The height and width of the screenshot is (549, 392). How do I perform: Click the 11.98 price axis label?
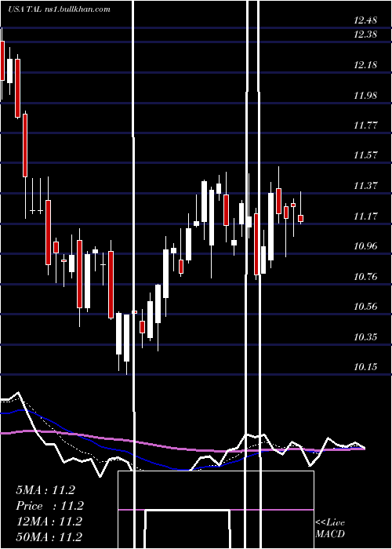click(365, 95)
